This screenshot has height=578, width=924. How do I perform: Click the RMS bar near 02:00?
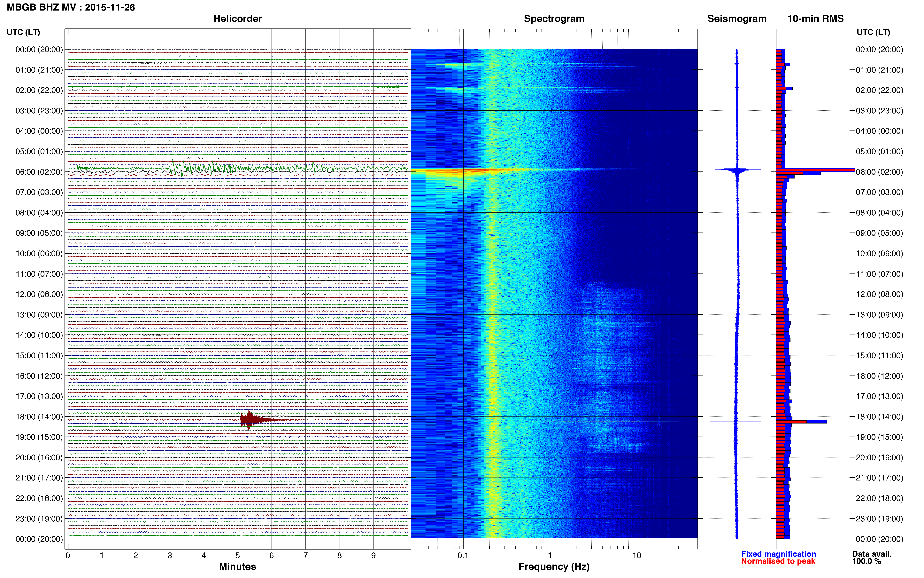tap(784, 88)
